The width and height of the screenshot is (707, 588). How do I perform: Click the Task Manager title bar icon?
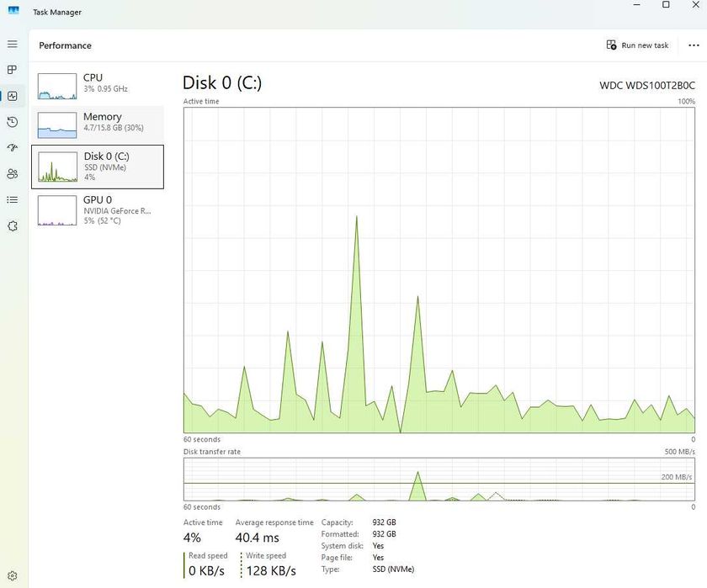click(13, 10)
